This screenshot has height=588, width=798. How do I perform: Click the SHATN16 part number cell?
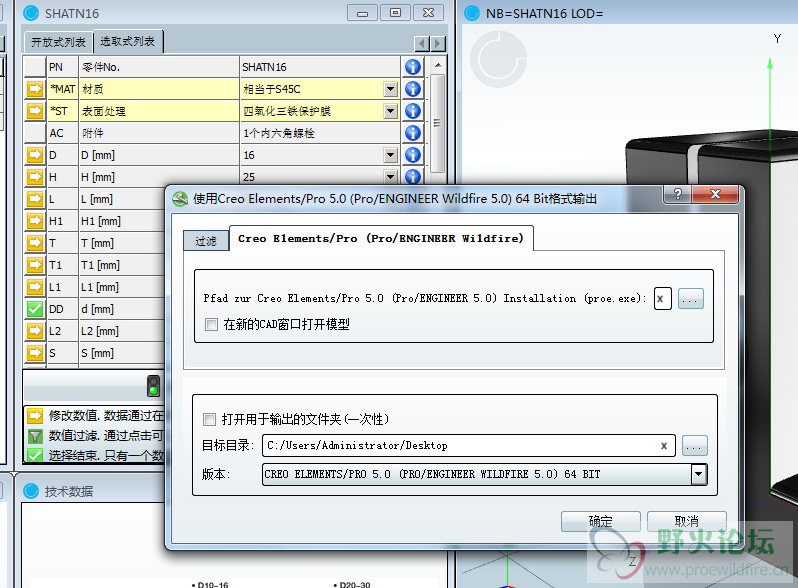point(320,67)
